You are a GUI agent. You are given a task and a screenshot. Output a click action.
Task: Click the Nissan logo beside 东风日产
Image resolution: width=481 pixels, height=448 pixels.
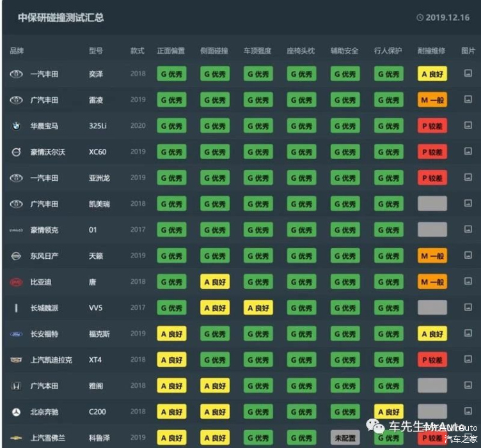click(x=16, y=256)
